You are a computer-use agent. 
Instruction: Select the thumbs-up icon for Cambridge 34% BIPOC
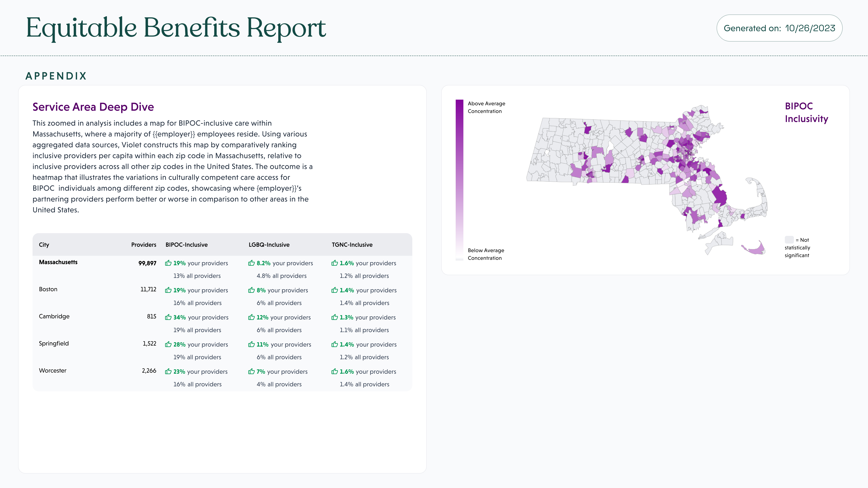click(168, 317)
